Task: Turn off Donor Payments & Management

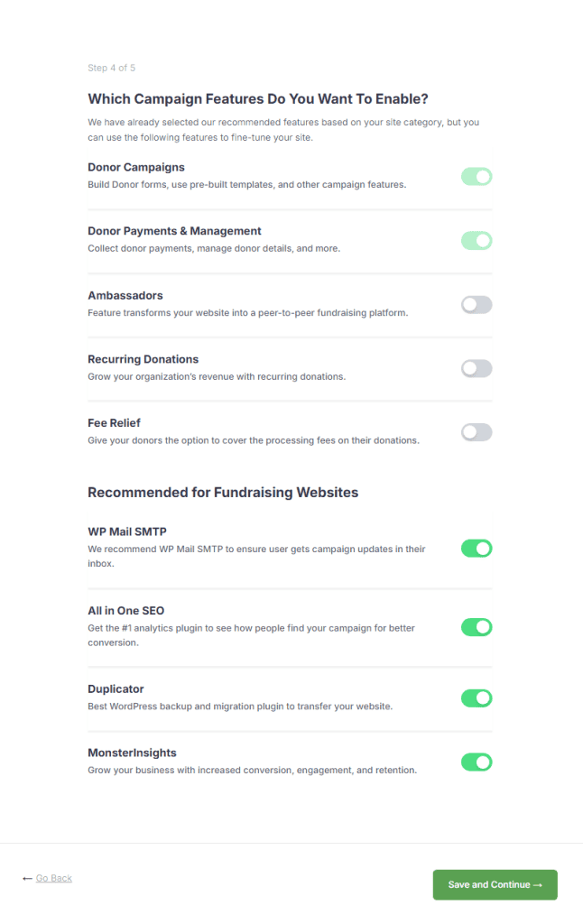Action: click(x=477, y=241)
